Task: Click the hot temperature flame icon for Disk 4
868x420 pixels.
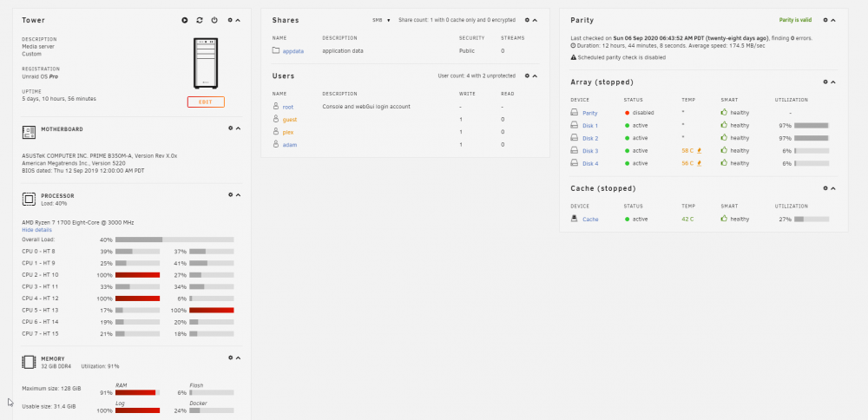Action: click(x=700, y=163)
